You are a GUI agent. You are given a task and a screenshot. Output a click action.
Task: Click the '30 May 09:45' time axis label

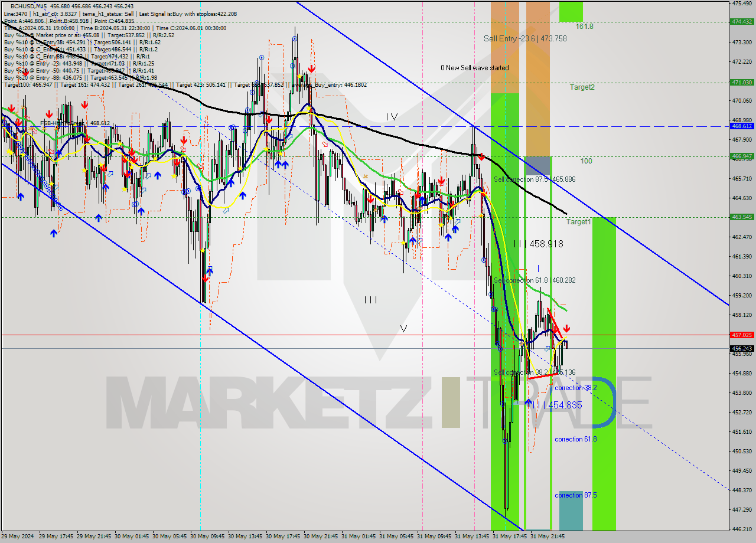(208, 537)
